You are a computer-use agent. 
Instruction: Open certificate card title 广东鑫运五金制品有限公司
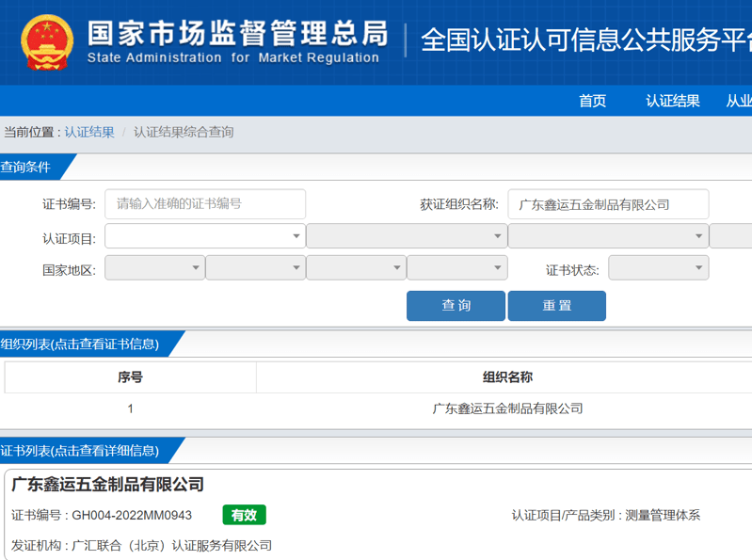click(107, 485)
